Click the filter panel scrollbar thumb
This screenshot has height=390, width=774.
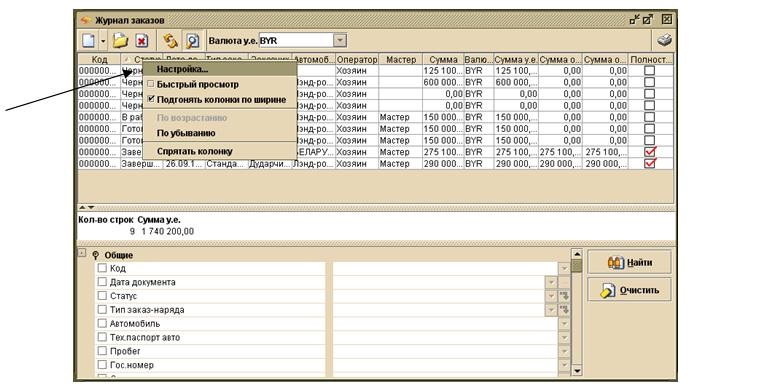tap(577, 266)
